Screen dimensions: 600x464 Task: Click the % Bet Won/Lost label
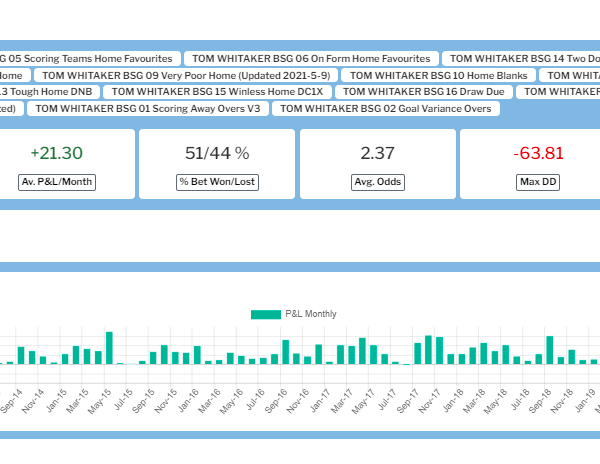(217, 182)
